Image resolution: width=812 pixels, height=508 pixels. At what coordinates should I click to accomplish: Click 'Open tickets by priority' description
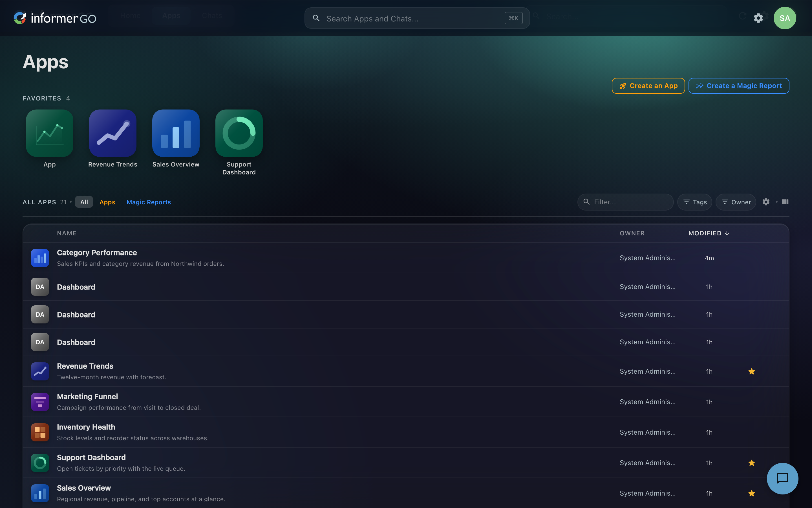121,469
